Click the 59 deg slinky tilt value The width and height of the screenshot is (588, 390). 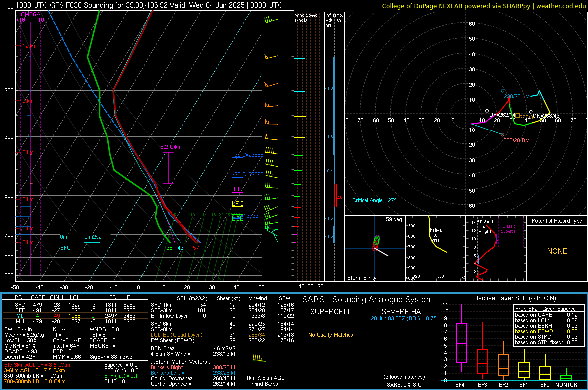[x=394, y=219]
